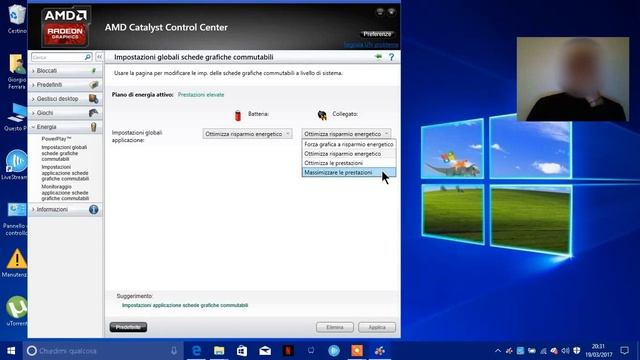Show hidden system tray icons

[x=498, y=351]
